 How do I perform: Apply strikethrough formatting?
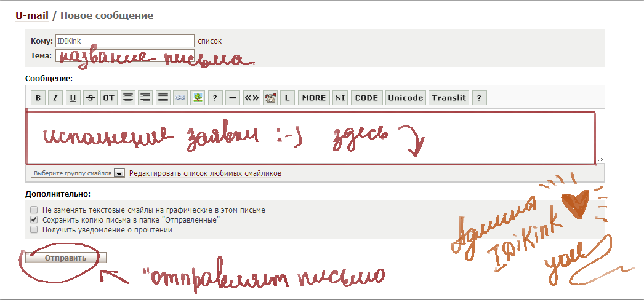[x=91, y=98]
